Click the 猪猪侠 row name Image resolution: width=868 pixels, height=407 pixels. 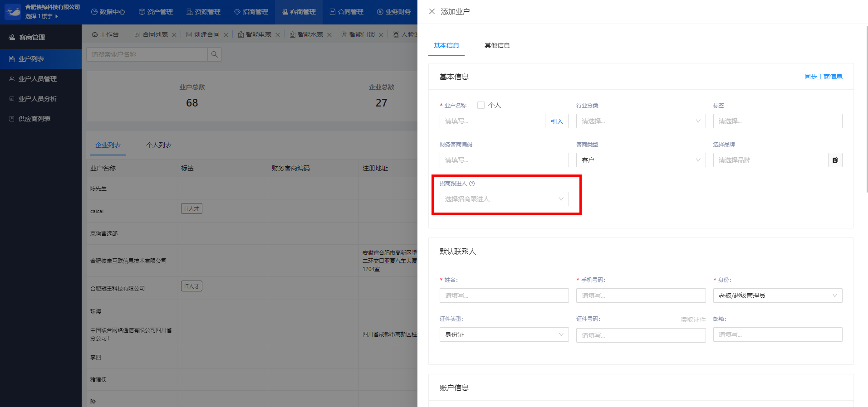click(x=98, y=380)
